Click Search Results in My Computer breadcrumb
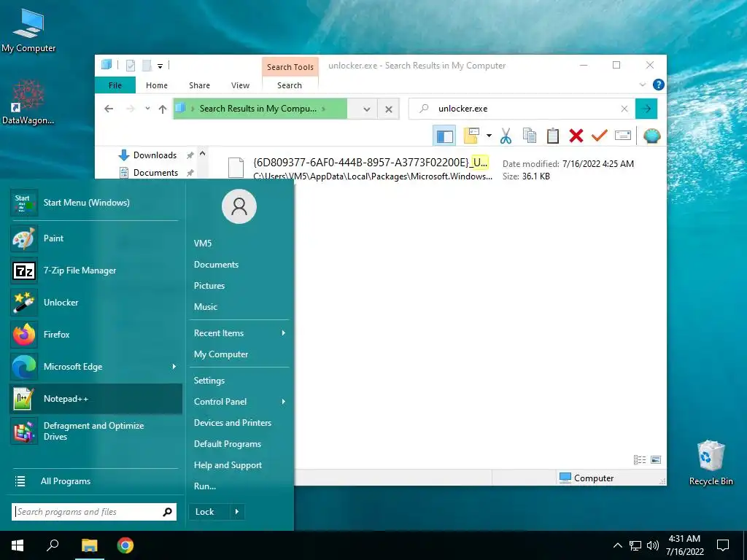 click(258, 109)
